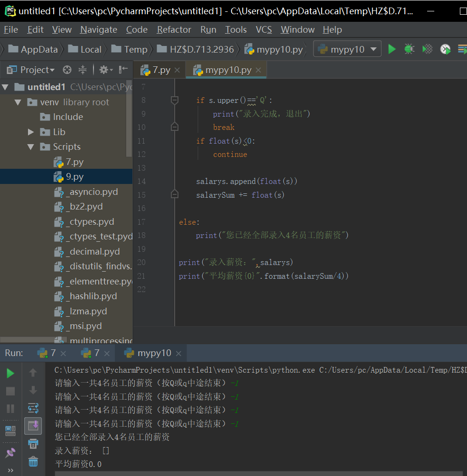Select 9.py in the project tree
Screen dimensions: 467x476
click(x=68, y=177)
